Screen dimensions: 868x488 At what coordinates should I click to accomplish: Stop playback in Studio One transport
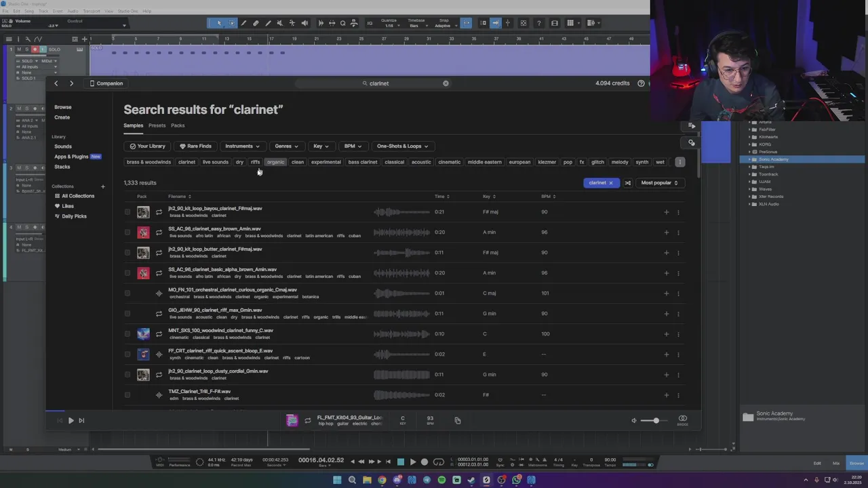pos(400,462)
